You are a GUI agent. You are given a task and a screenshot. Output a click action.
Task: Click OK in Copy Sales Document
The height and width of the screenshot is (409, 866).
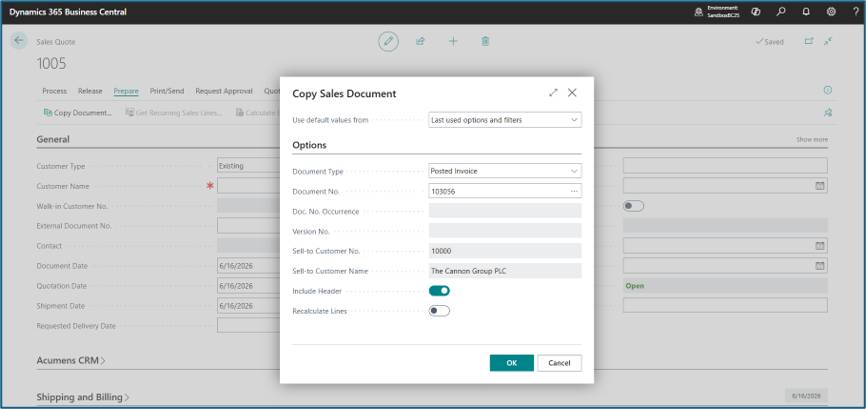click(x=511, y=363)
